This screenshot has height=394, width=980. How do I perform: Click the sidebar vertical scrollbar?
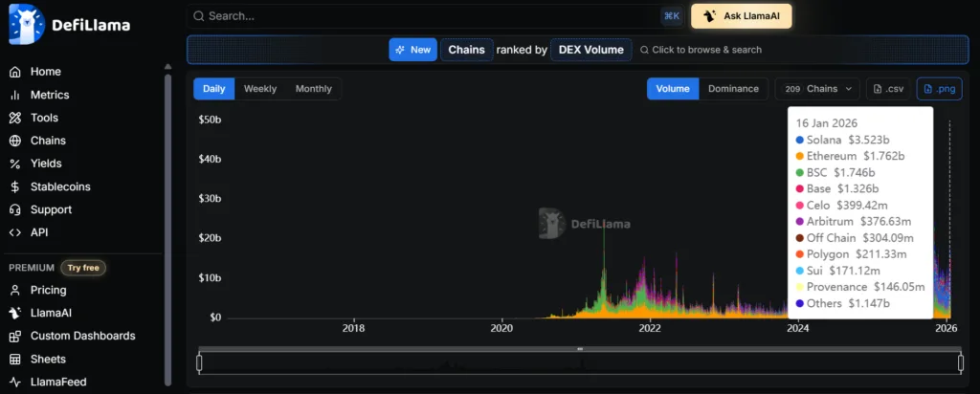pos(167,230)
